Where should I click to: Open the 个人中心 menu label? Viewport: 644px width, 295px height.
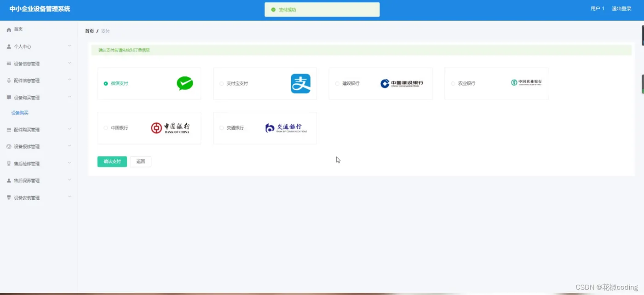pos(23,47)
